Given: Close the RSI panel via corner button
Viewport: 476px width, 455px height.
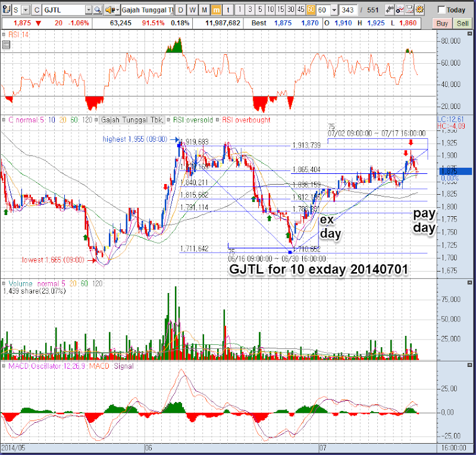Looking at the screenshot, I should coord(469,33).
